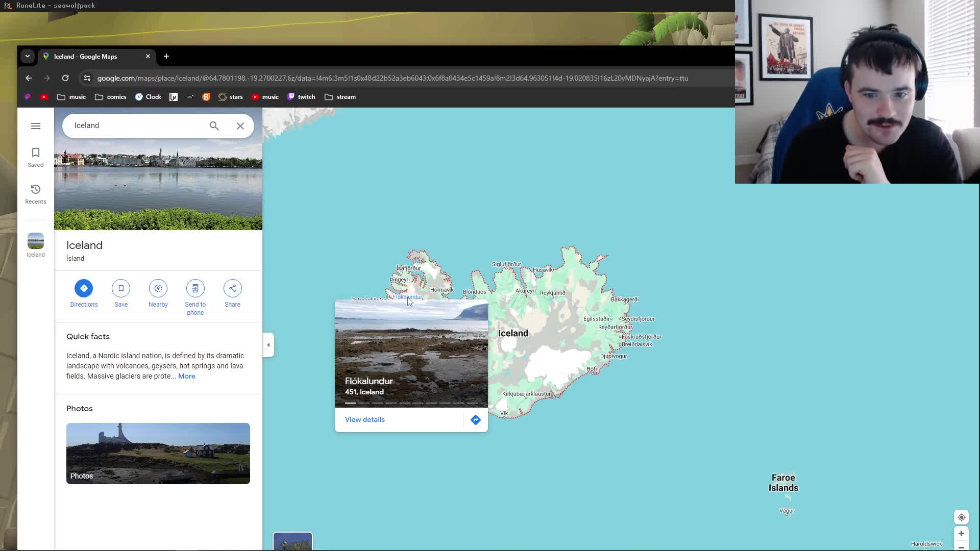The width and height of the screenshot is (980, 551).
Task: Open Recents in the sidebar
Action: click(x=36, y=194)
